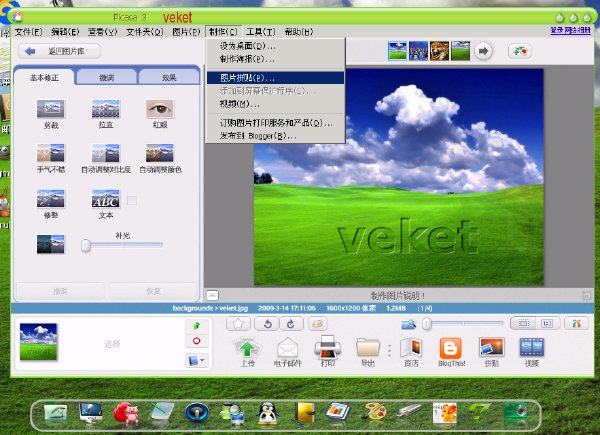
Task: Open the green question mark dock icon
Action: pyautogui.click(x=478, y=413)
